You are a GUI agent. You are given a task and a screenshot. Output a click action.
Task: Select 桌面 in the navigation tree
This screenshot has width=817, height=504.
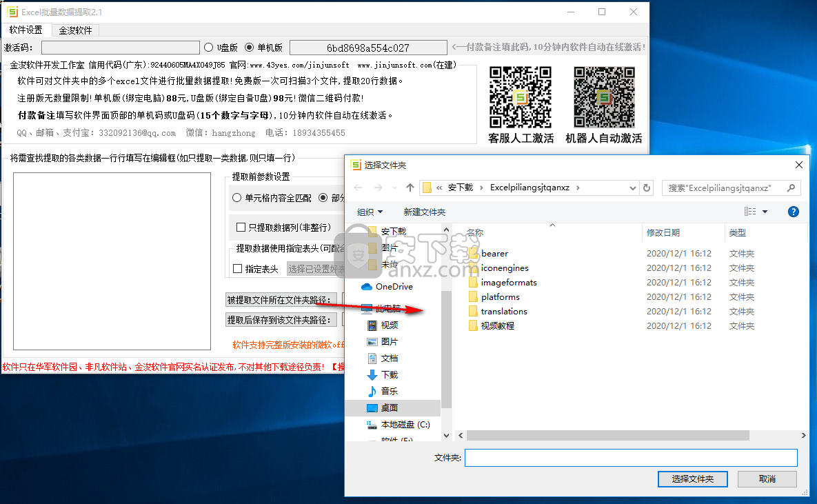(x=393, y=408)
